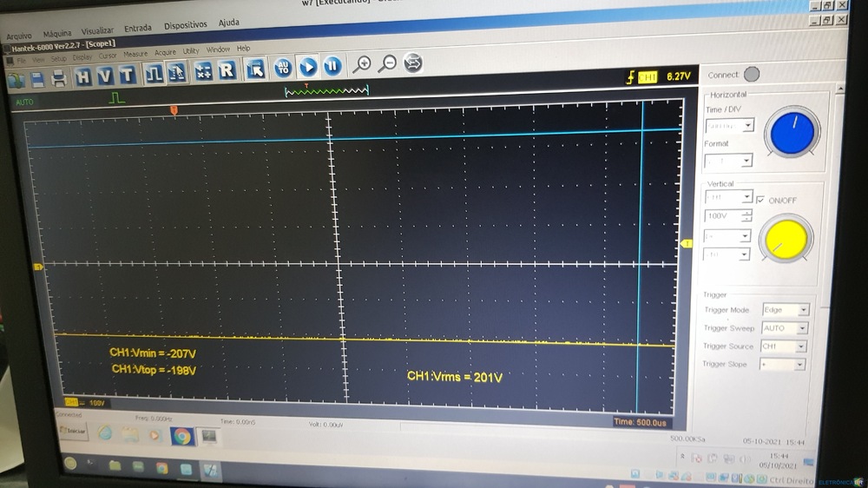Viewport: 868px width, 488px height.
Task: Click the yellow vertical scale knob
Action: 786,239
